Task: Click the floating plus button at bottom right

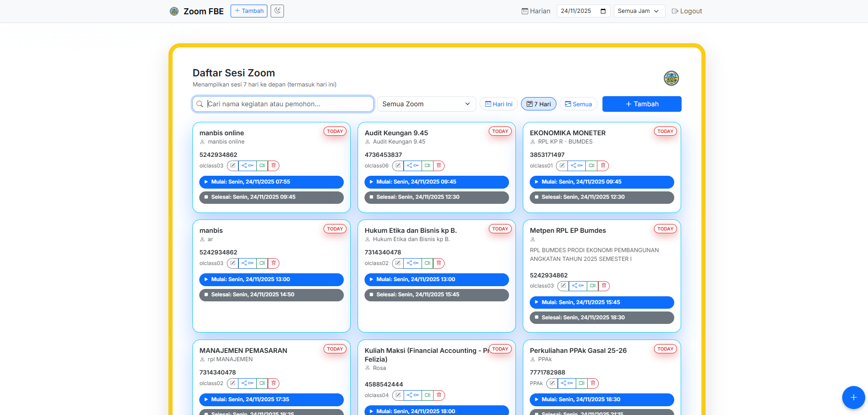Action: (x=853, y=398)
